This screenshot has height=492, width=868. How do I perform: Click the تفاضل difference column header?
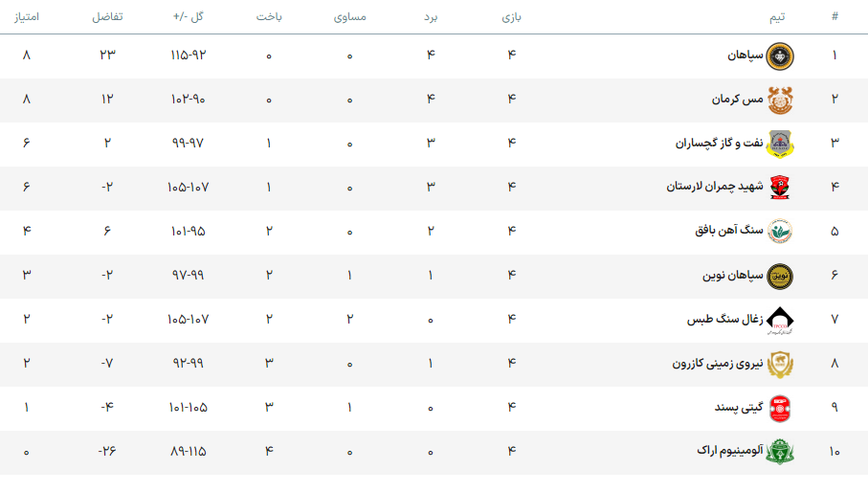click(x=107, y=17)
